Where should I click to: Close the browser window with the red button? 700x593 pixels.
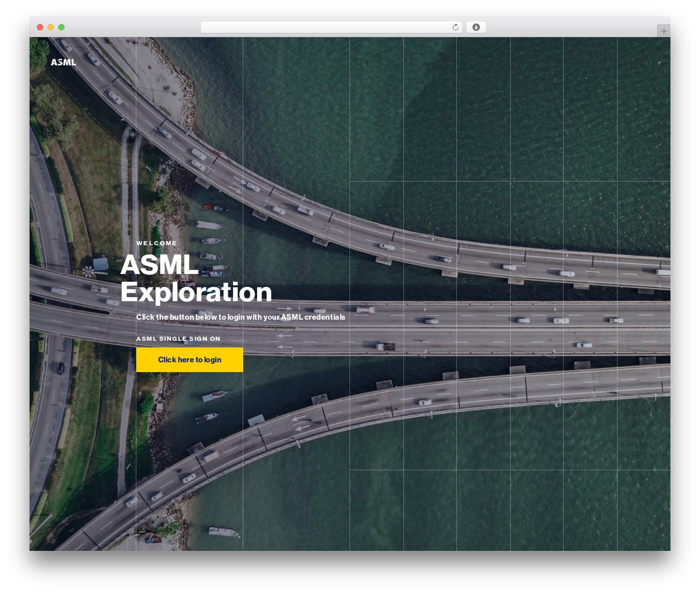pos(40,27)
